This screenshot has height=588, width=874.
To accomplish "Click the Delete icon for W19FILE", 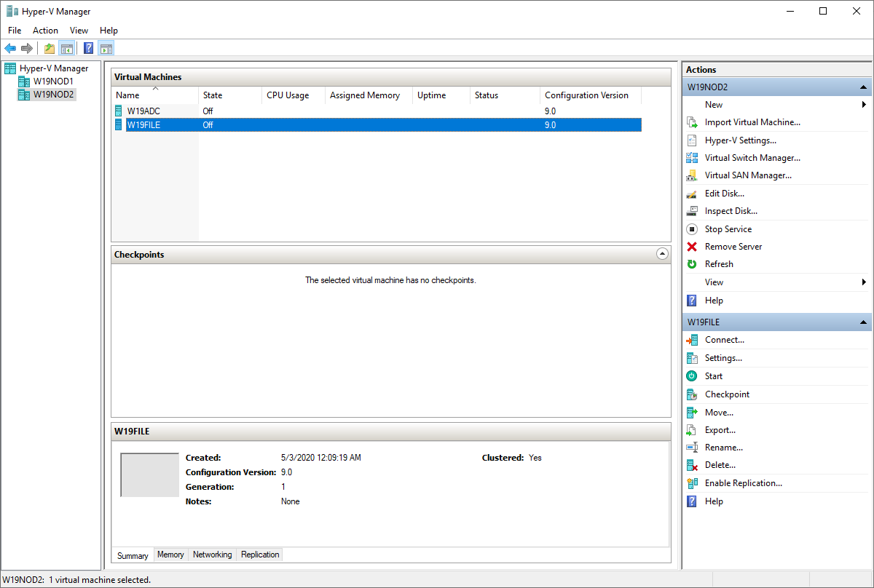I will pos(692,465).
